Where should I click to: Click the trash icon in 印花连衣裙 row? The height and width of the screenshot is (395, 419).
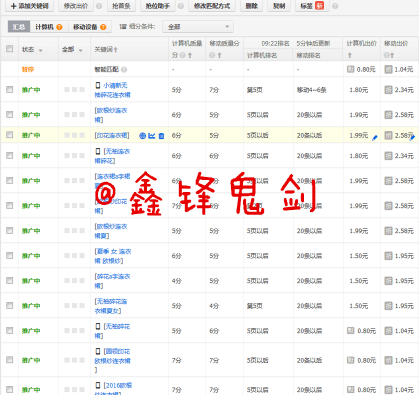(161, 136)
